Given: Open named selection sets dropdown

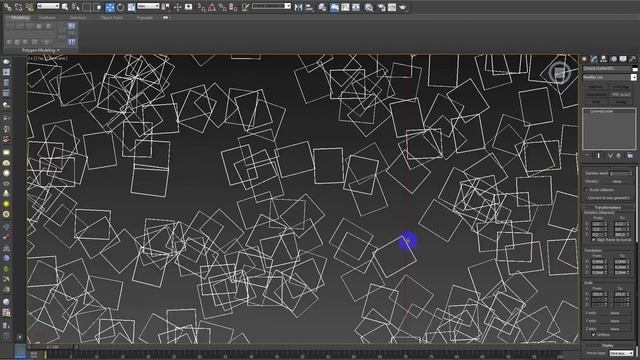Looking at the screenshot, I should click(271, 6).
